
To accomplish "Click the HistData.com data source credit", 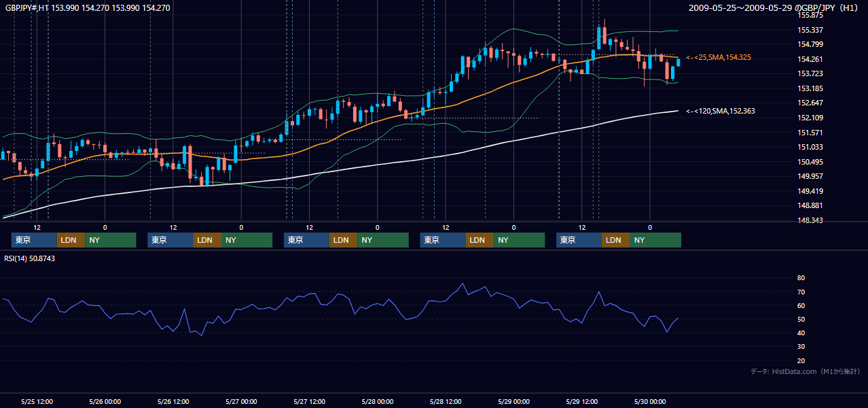I will click(806, 372).
